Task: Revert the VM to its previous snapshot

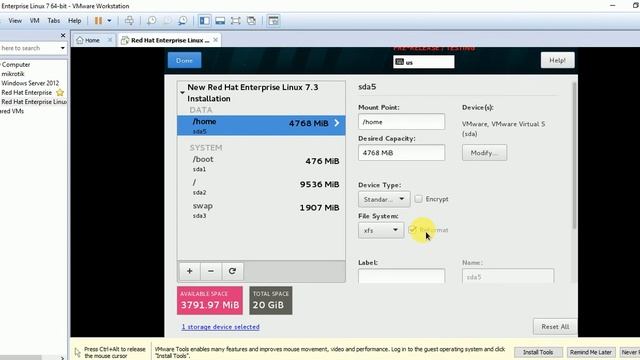Action: pos(167,20)
